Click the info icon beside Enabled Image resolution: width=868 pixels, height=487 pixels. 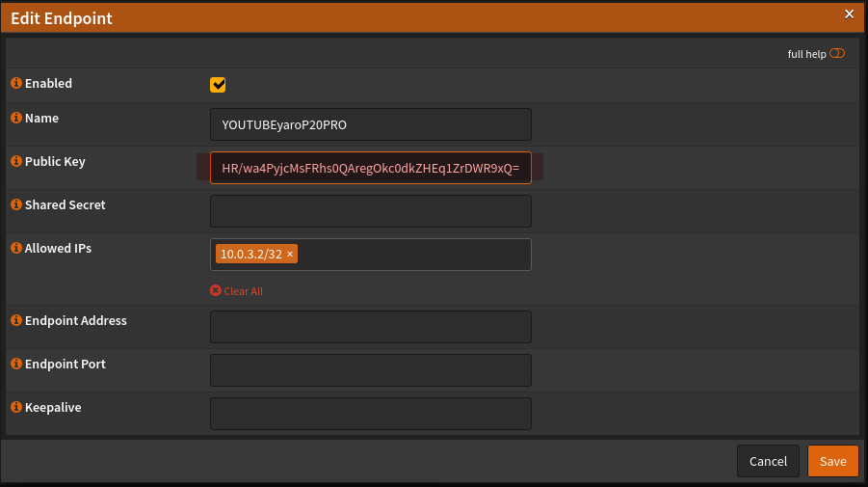pos(16,84)
